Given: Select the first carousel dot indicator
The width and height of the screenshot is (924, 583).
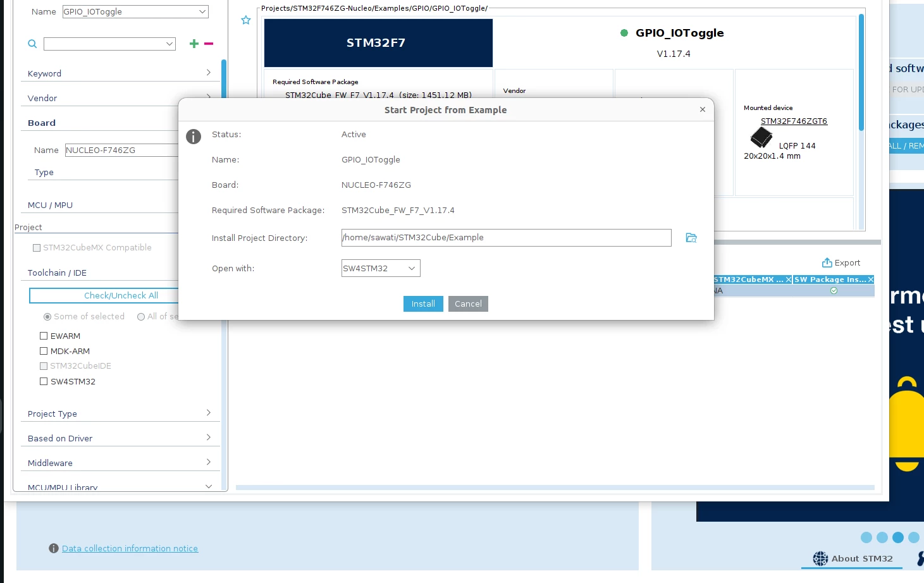Looking at the screenshot, I should pos(866,537).
